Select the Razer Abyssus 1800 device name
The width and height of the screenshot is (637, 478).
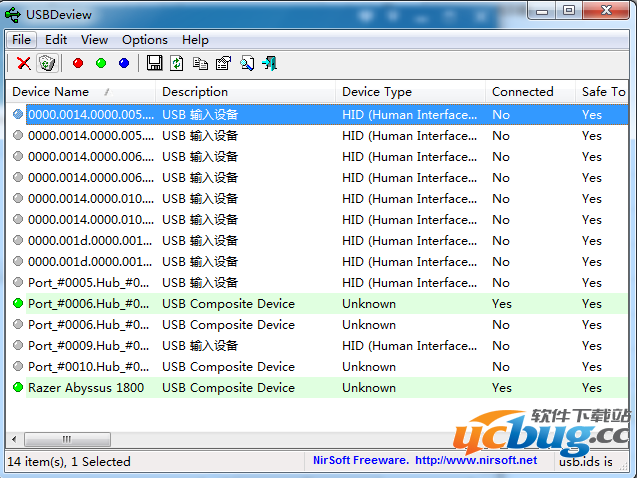(x=86, y=387)
